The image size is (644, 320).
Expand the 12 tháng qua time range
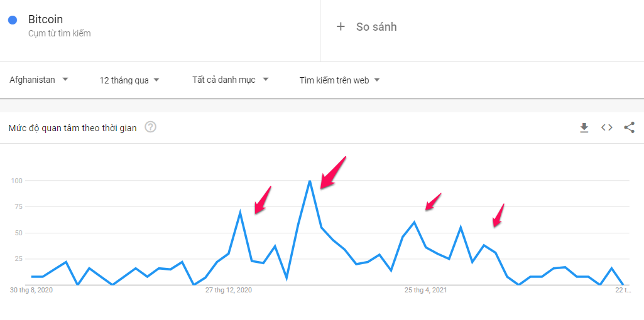tap(129, 80)
